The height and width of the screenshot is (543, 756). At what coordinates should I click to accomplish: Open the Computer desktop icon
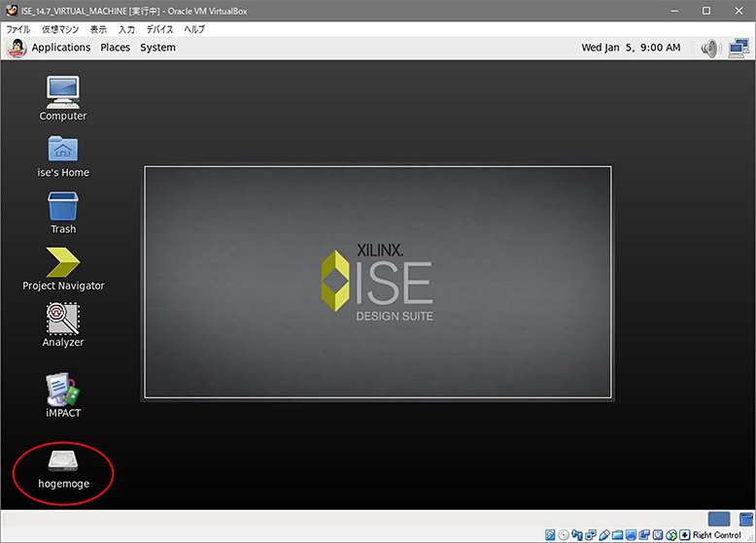[63, 98]
